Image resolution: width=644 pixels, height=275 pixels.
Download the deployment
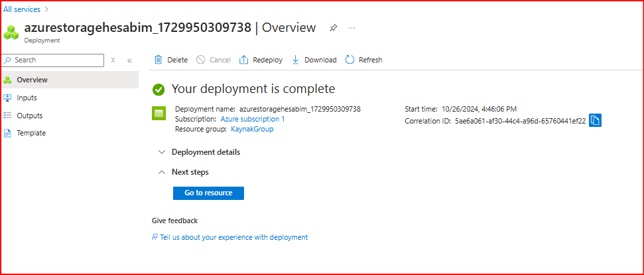tap(314, 60)
